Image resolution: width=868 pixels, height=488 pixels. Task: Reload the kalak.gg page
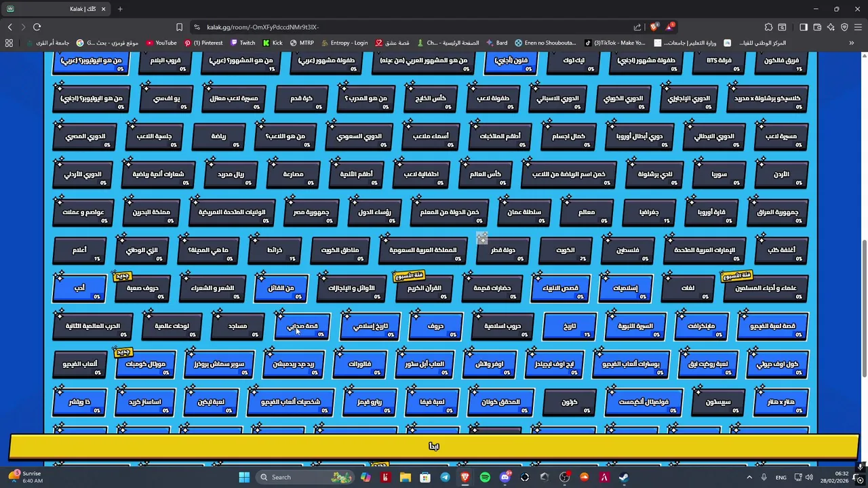click(37, 27)
